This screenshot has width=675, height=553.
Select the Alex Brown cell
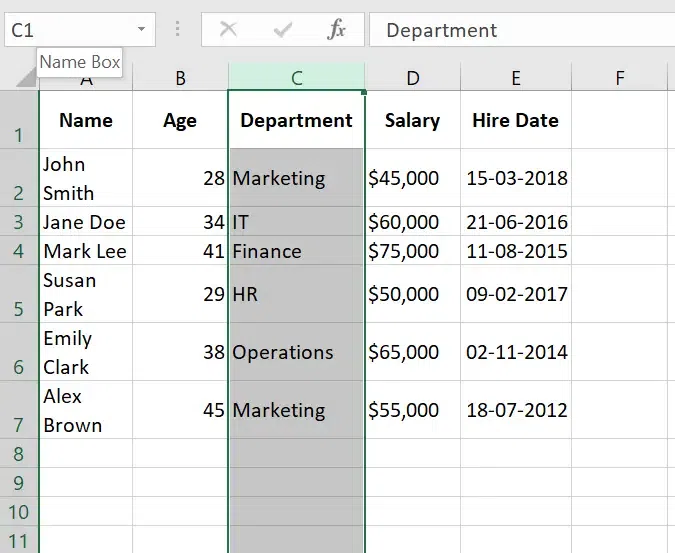point(86,410)
